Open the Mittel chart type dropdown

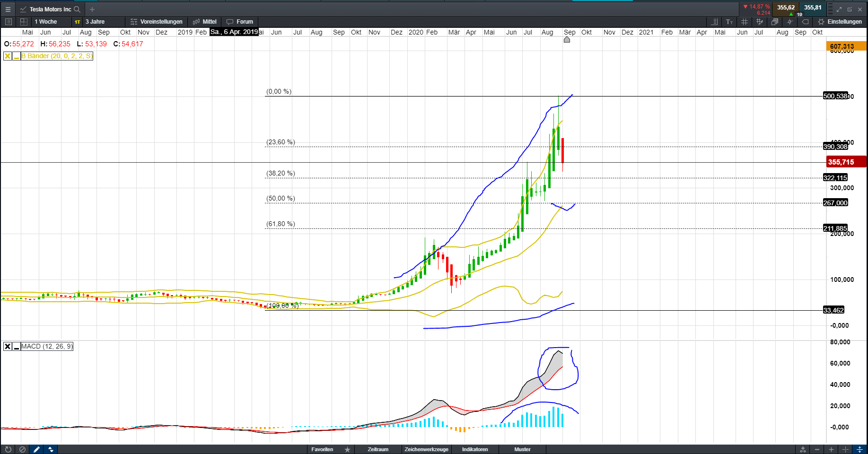point(205,22)
